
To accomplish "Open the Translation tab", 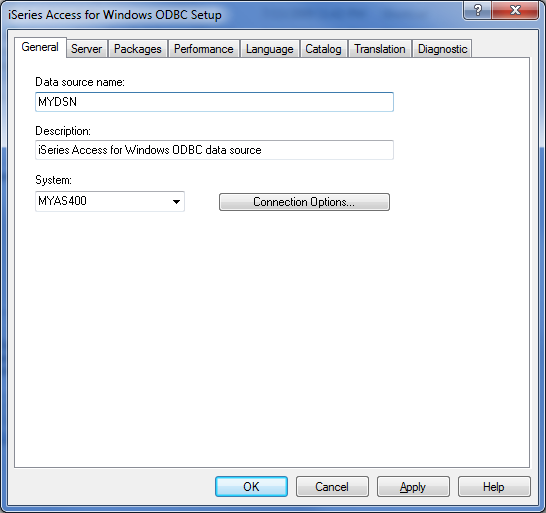I will pyautogui.click(x=380, y=49).
